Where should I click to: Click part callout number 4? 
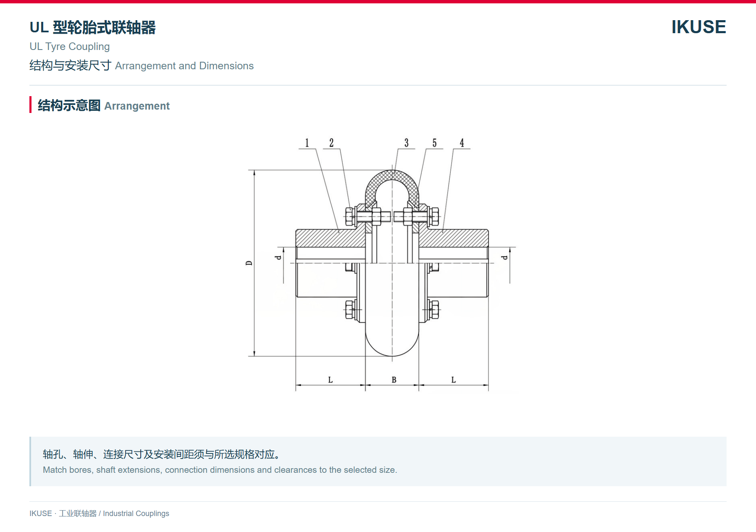pyautogui.click(x=462, y=143)
